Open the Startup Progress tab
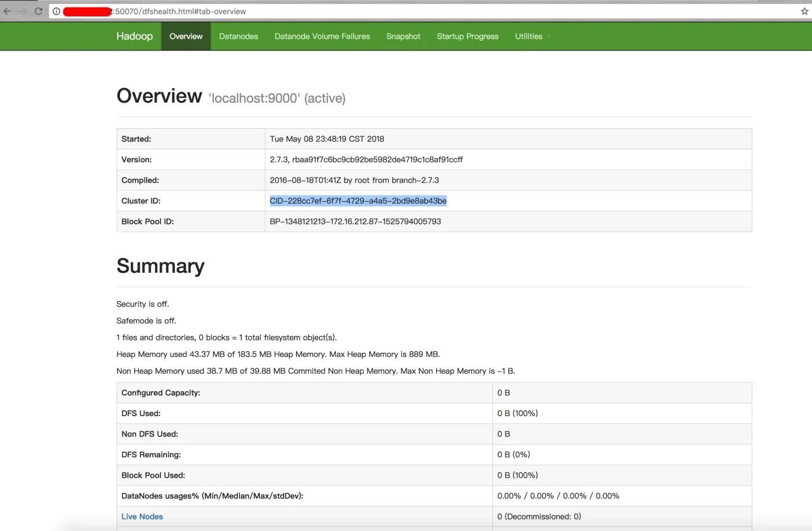Screen dimensions: 812x531 467,36
